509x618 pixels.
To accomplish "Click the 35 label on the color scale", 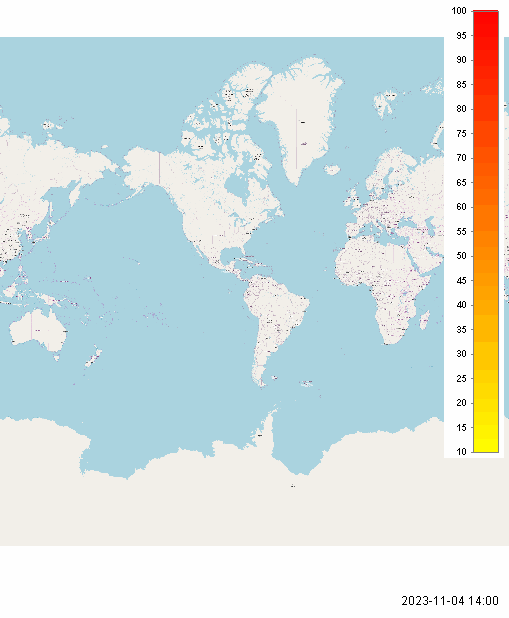I will (461, 329).
